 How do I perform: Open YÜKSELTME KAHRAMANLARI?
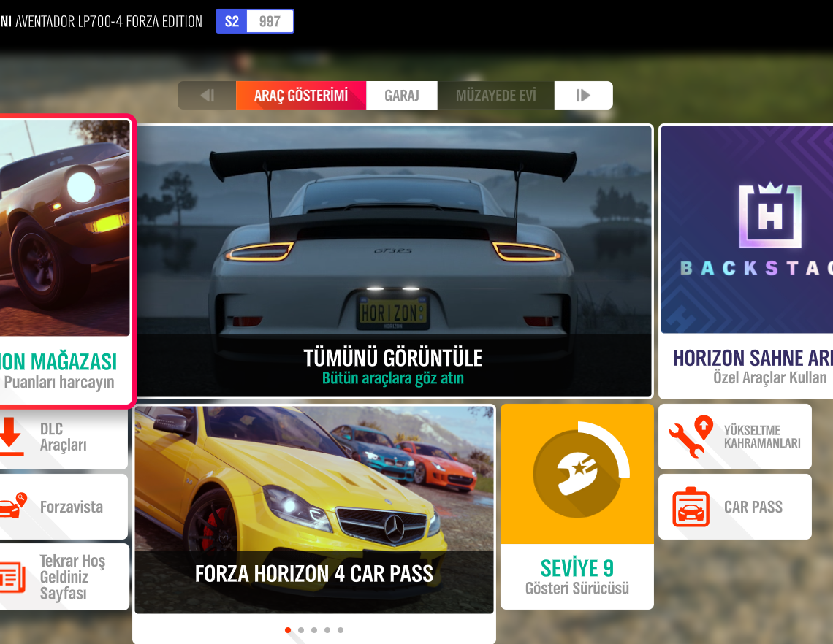(734, 437)
